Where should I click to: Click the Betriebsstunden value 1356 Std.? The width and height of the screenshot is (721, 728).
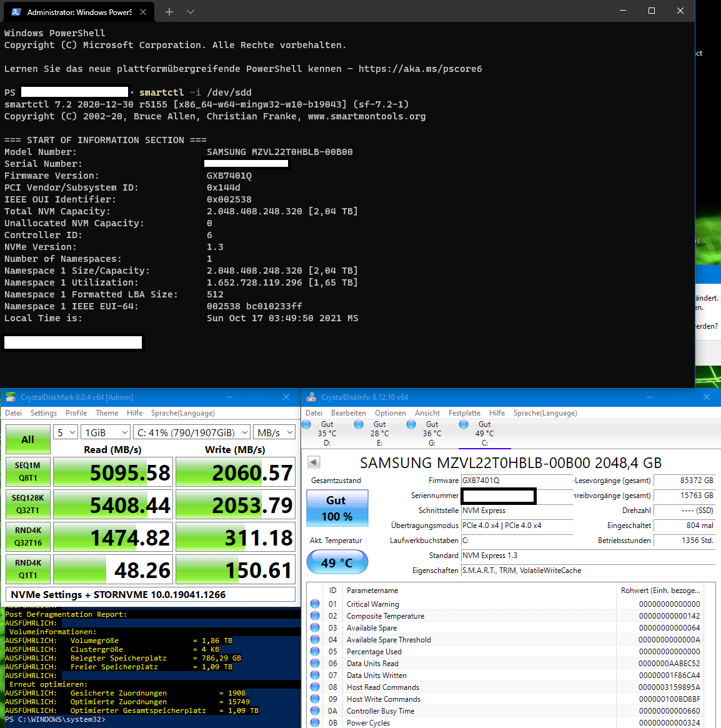coord(684,541)
